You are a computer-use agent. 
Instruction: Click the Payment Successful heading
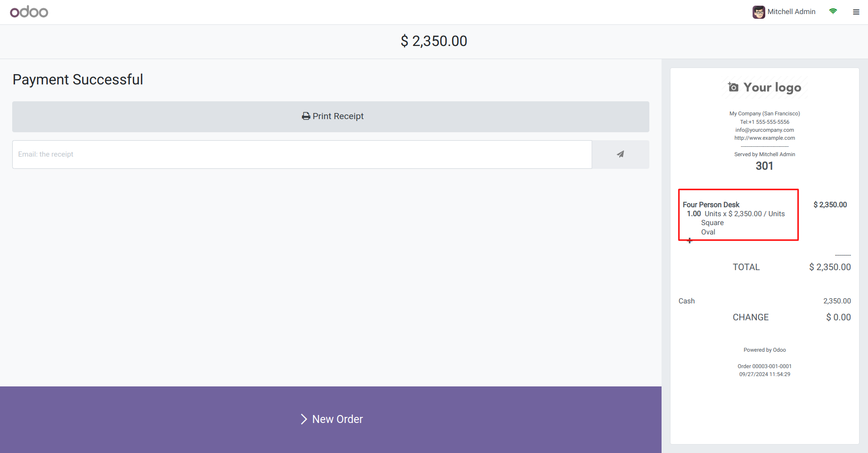(x=78, y=80)
